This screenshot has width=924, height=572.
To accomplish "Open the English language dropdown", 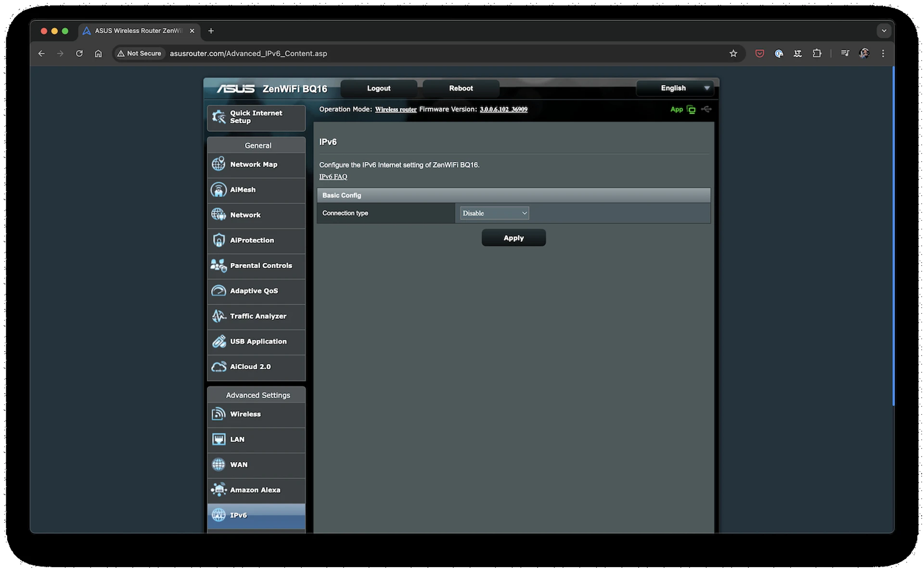I will [676, 88].
